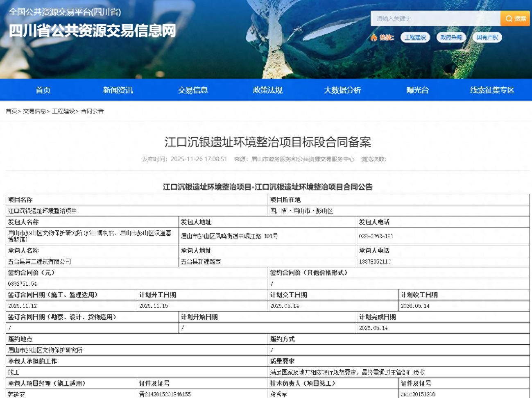
Task: Open the 曝光台 navigation menu
Action: tap(417, 90)
